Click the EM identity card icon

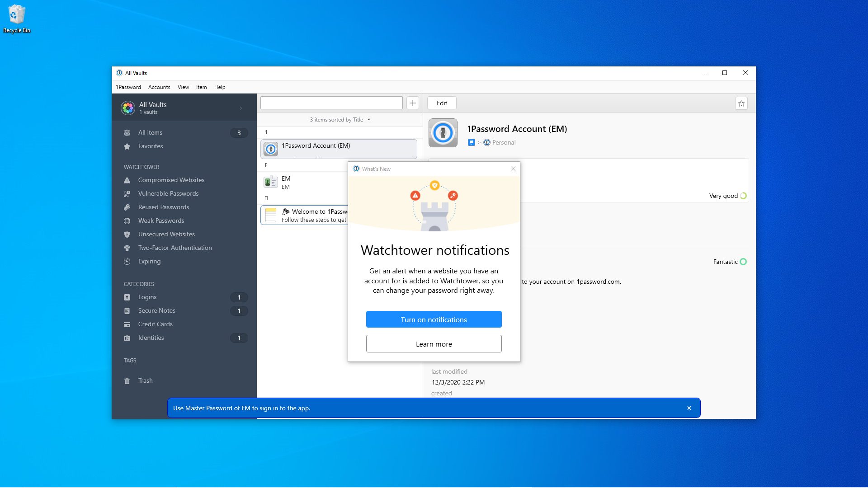[x=271, y=182]
